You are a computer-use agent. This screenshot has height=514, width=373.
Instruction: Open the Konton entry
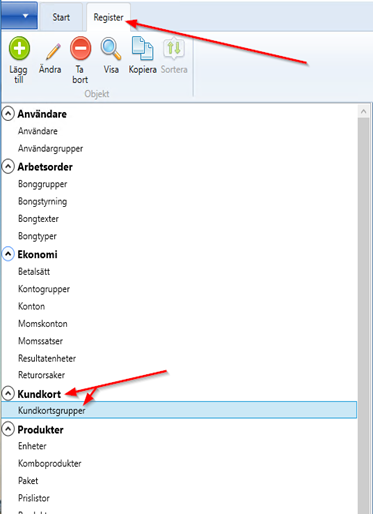click(31, 306)
